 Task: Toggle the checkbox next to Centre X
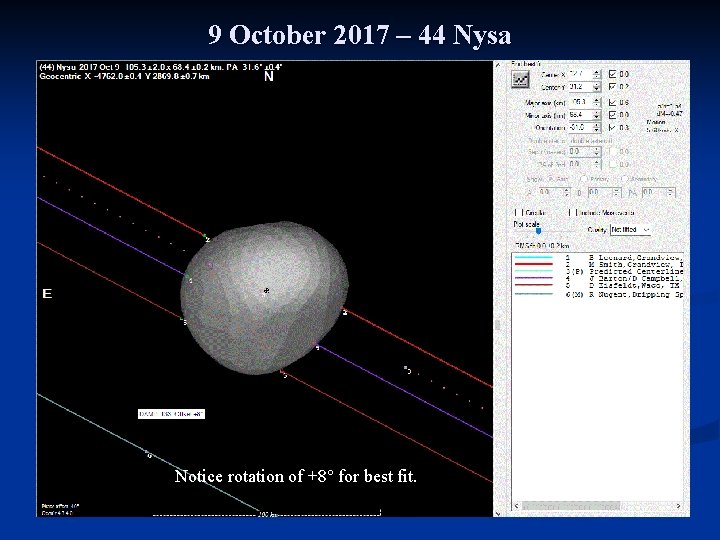(x=612, y=74)
